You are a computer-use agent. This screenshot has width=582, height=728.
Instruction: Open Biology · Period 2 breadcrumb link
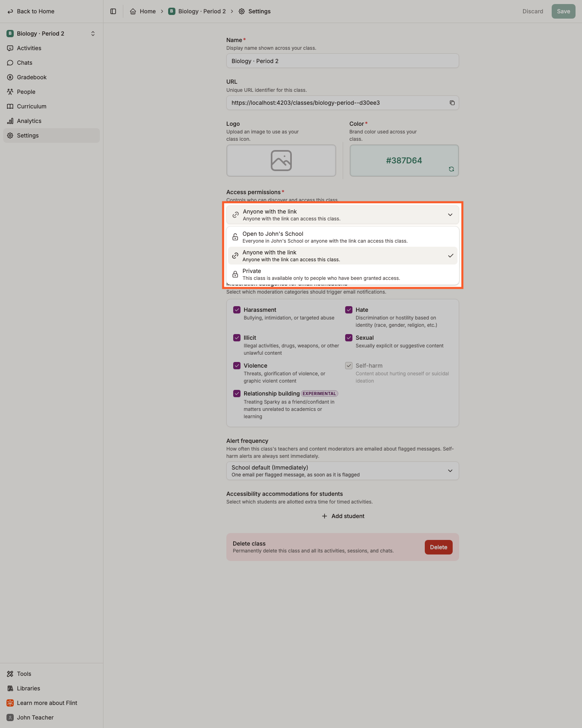[x=197, y=11]
